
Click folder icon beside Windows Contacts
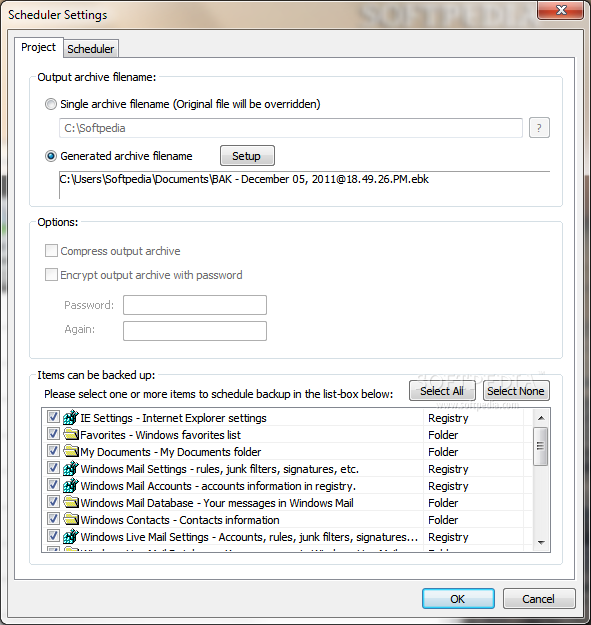(x=71, y=519)
